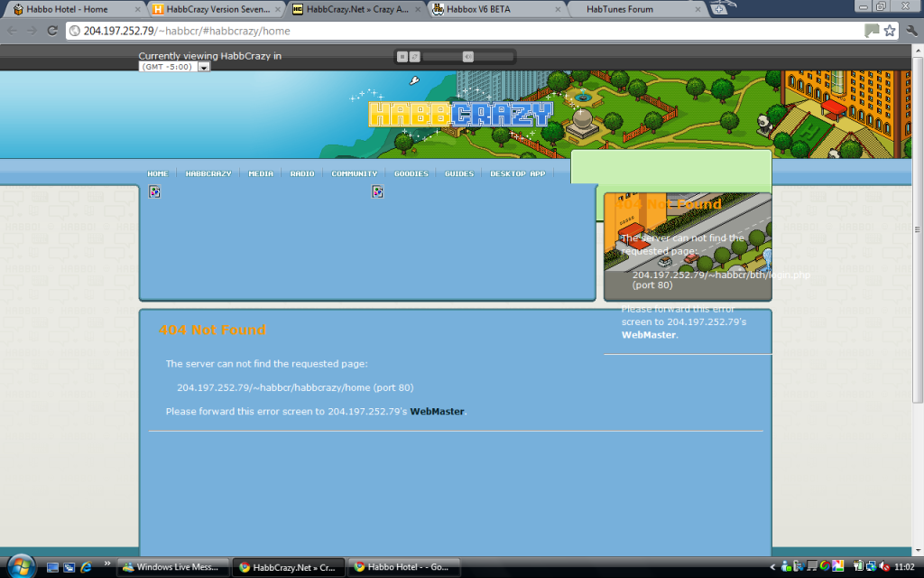Image resolution: width=924 pixels, height=578 pixels.
Task: Open the GOODIES navigation menu item
Action: [411, 173]
